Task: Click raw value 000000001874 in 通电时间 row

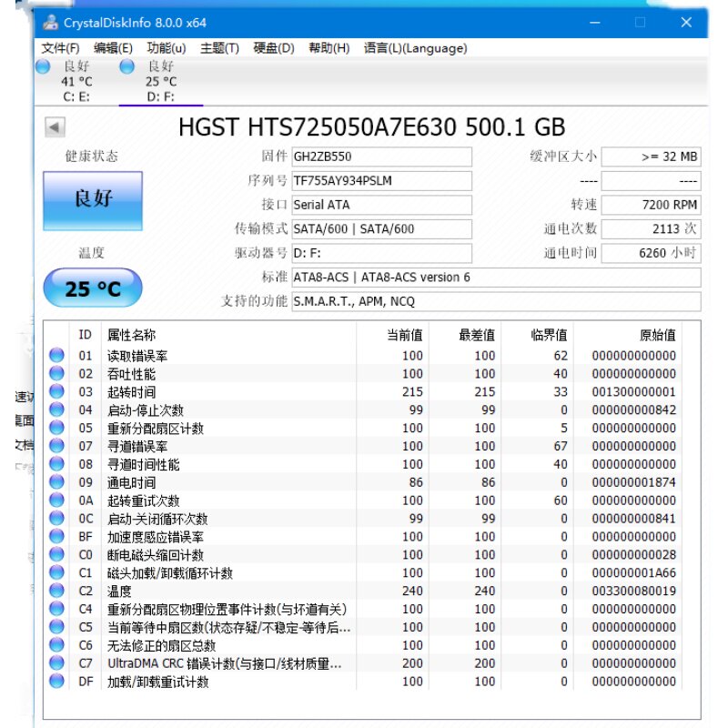Action: pos(633,482)
